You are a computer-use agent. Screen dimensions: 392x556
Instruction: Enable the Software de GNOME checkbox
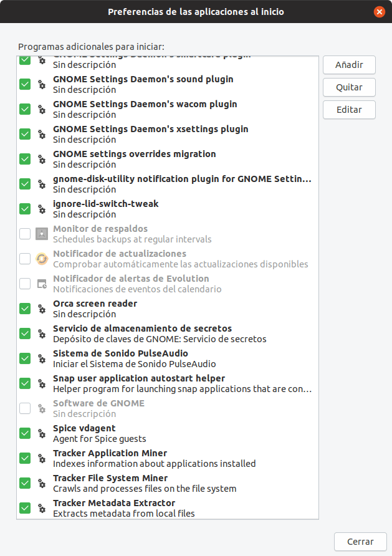coord(25,408)
